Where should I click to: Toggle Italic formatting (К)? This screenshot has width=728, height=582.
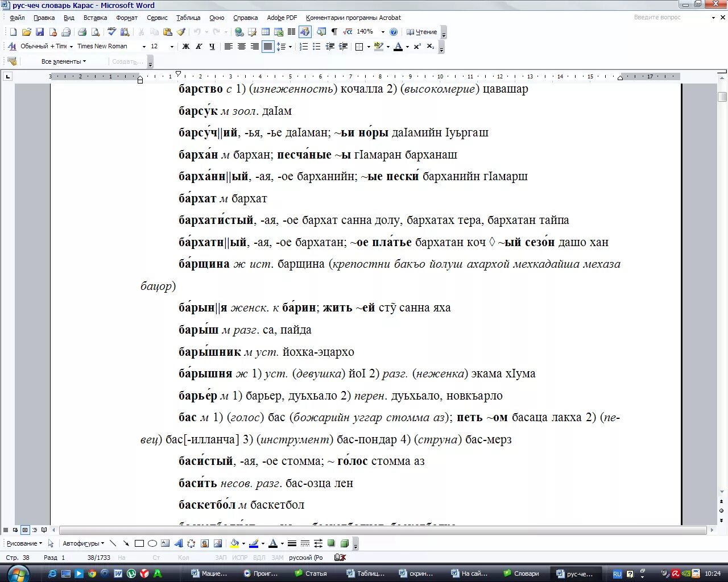click(x=198, y=47)
